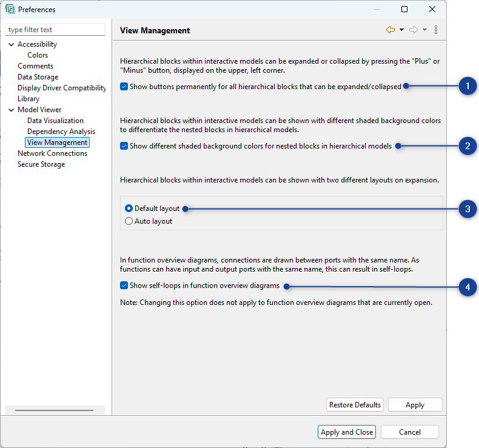Open the Network Connections page
Screen dimensions: 479x448
(x=52, y=153)
